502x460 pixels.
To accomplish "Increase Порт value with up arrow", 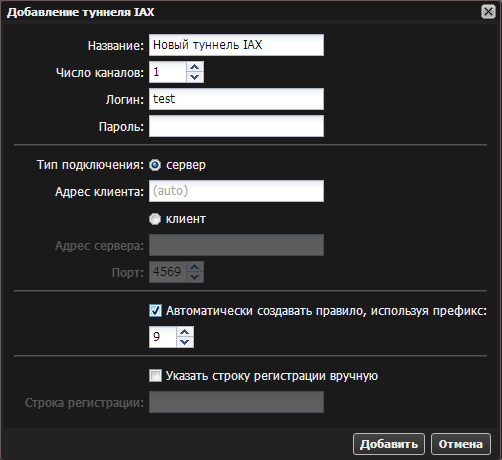I will click(x=195, y=267).
